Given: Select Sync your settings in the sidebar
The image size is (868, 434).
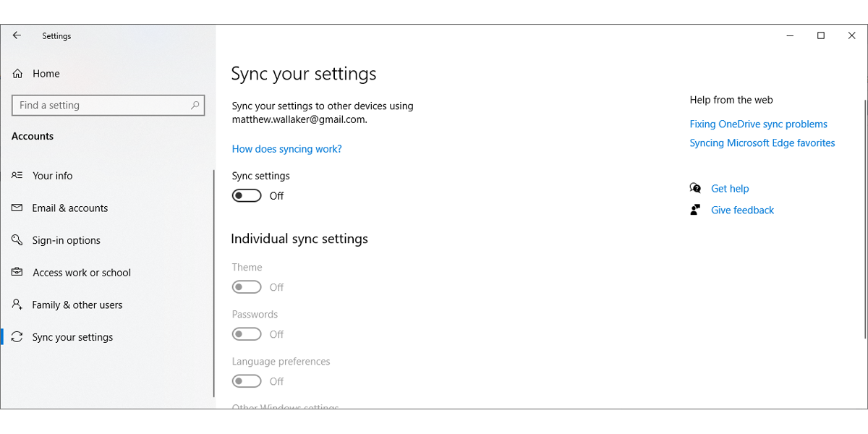Looking at the screenshot, I should [x=72, y=336].
